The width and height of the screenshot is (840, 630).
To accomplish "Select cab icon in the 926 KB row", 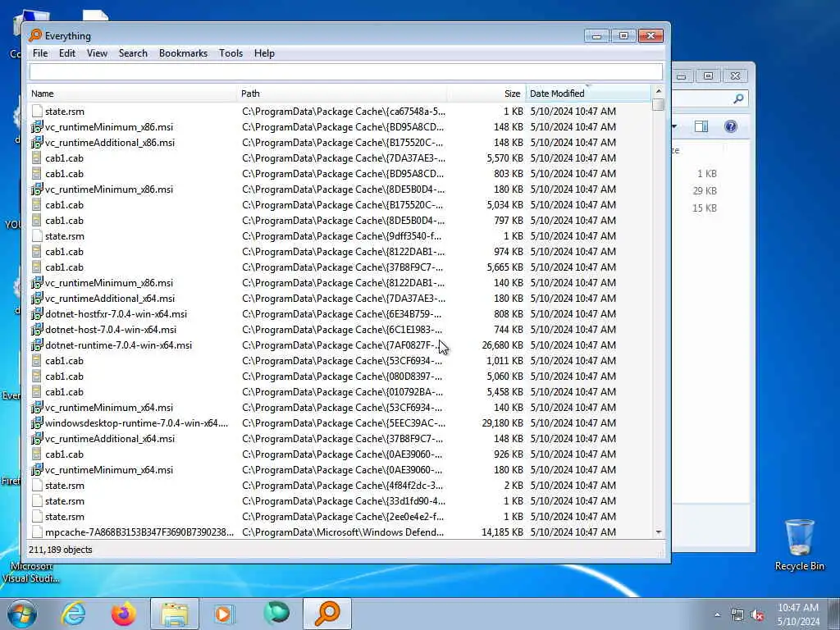I will 37,454.
